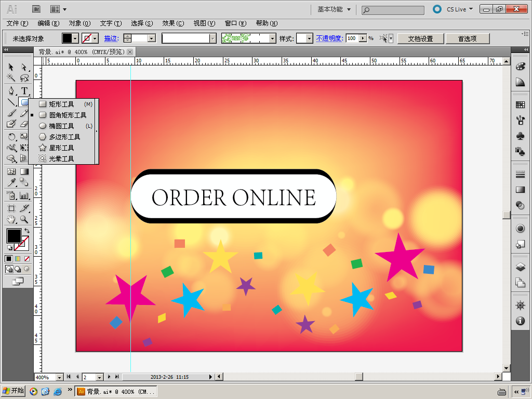532x399 pixels.
Task: Select the Mesh tool
Action: pos(11,171)
